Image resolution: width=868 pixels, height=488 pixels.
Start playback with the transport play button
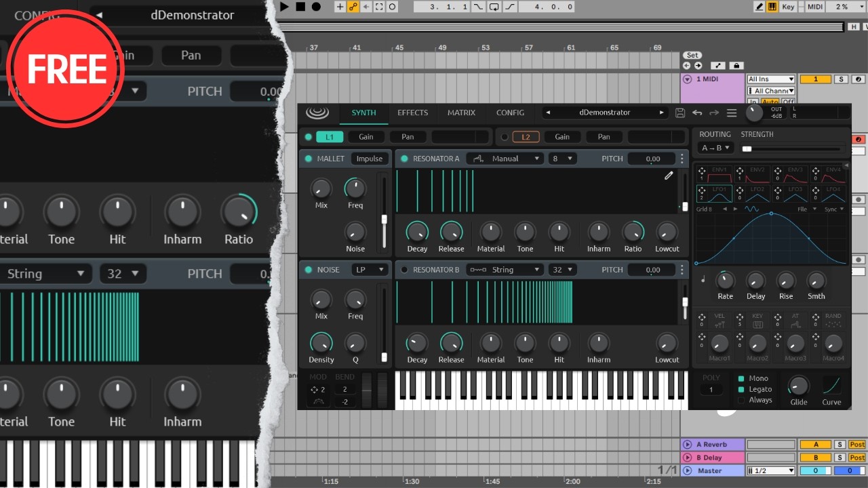coord(285,7)
